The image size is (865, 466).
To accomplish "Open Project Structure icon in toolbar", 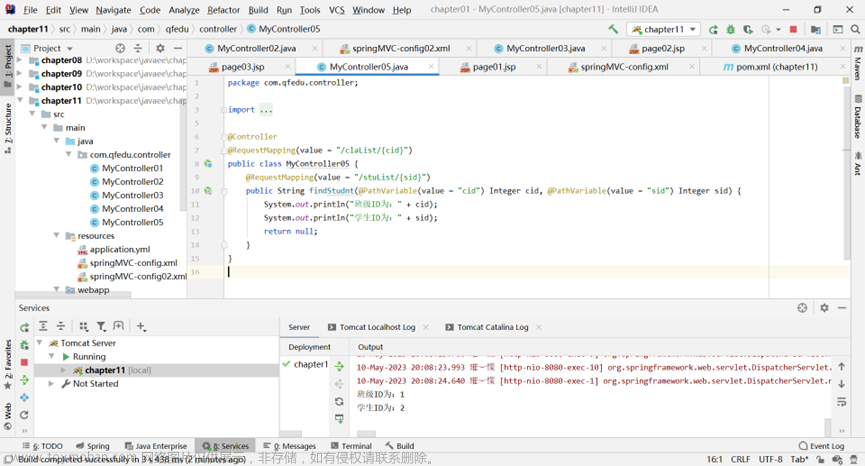I will point(815,29).
